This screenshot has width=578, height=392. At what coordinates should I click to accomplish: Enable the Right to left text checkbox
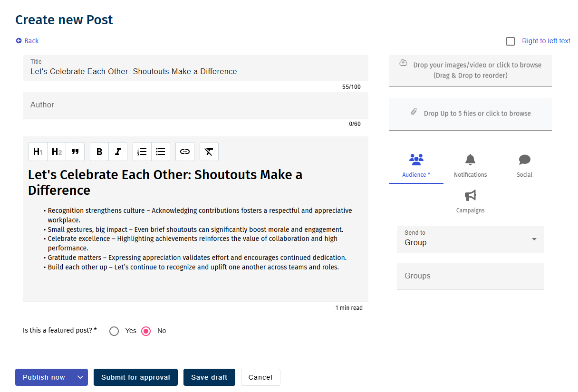511,41
